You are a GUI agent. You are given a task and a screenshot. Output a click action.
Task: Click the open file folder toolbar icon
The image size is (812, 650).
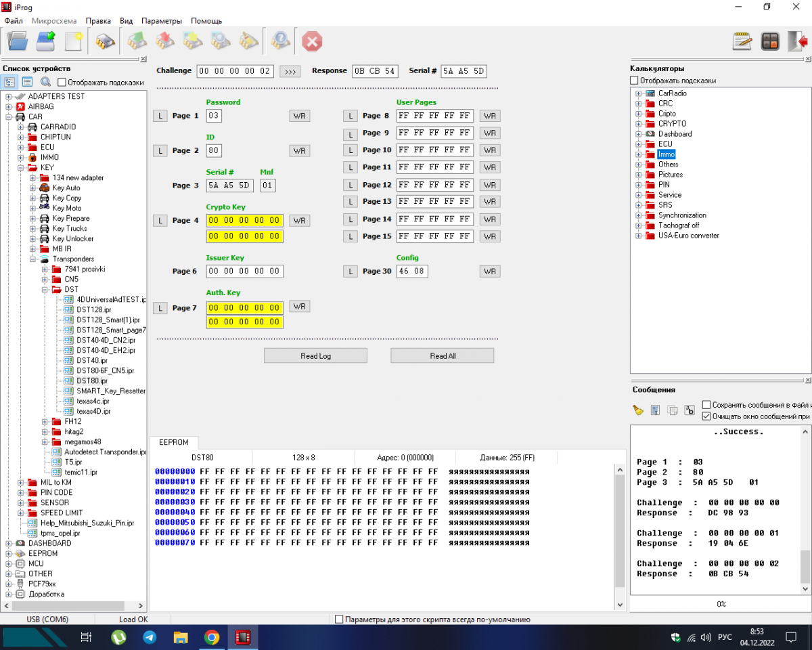(18, 42)
